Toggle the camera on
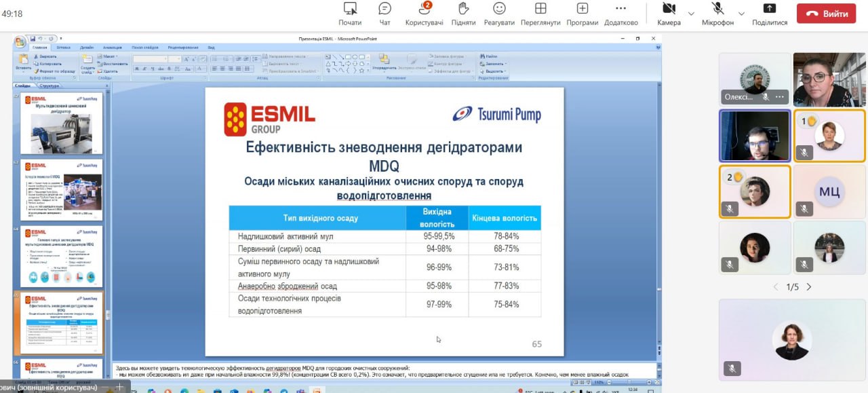Screen dimensions: 868x393 point(669,14)
